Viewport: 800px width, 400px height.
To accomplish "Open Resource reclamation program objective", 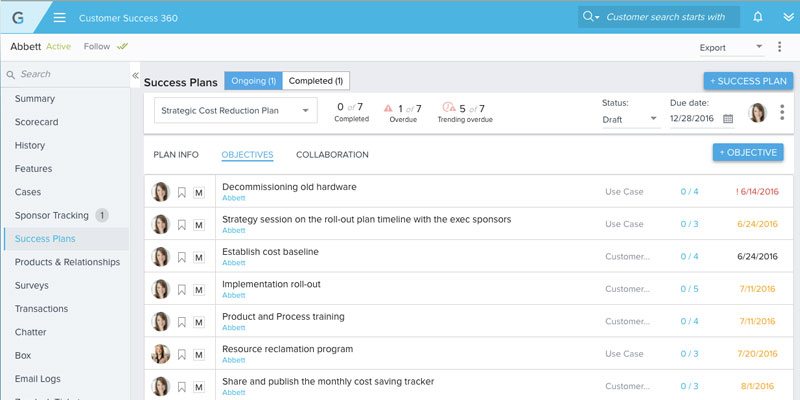I will pyautogui.click(x=287, y=349).
